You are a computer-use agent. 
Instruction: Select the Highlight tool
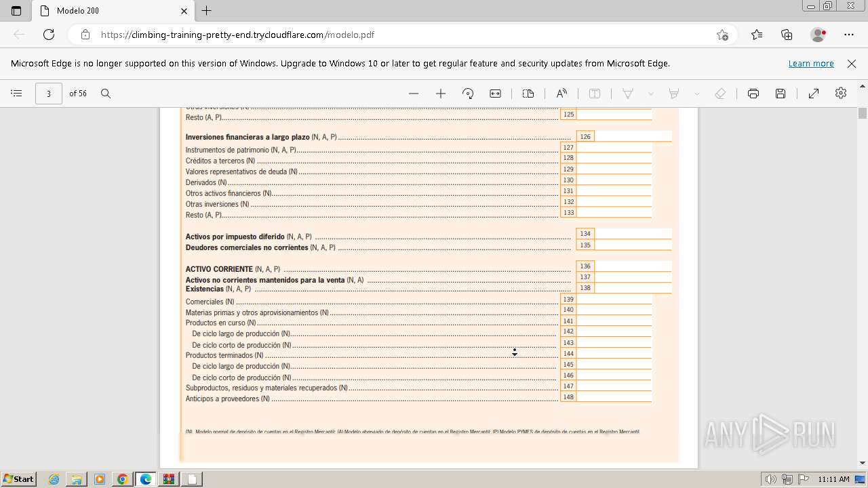tap(674, 94)
